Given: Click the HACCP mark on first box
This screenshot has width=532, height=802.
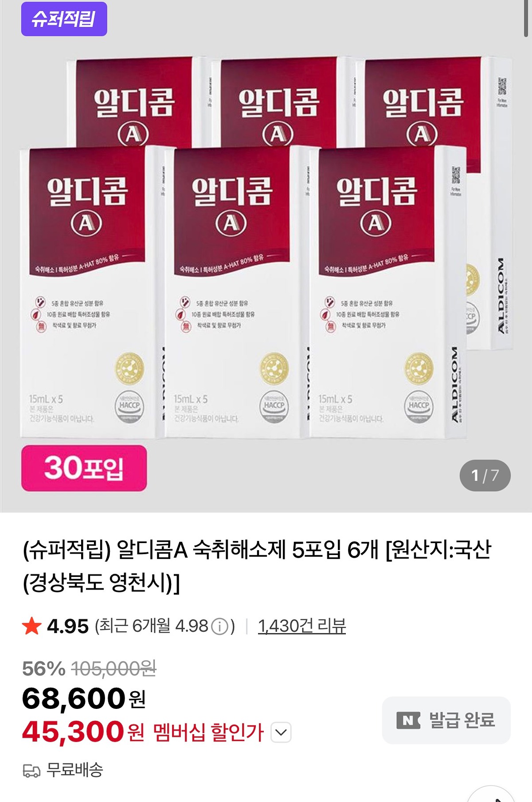Looking at the screenshot, I should pyautogui.click(x=129, y=406).
